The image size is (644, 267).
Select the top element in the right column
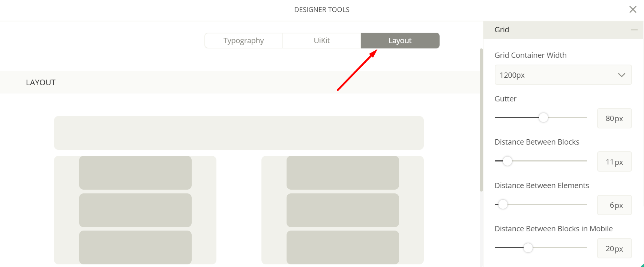[342, 173]
